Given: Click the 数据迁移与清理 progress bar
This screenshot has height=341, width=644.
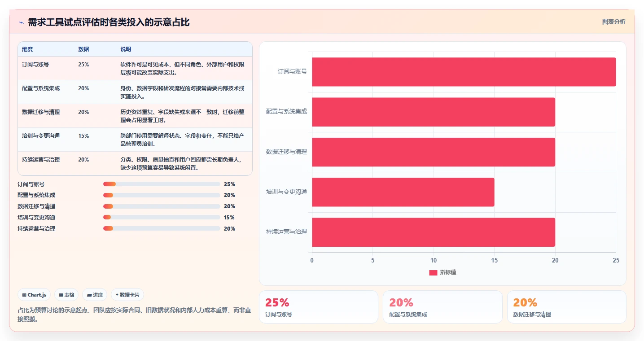Looking at the screenshot, I should click(x=162, y=206).
